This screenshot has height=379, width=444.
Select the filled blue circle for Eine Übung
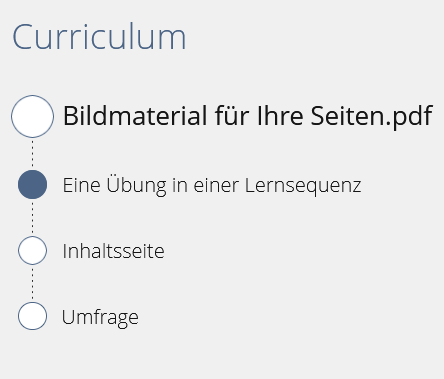(x=32, y=184)
